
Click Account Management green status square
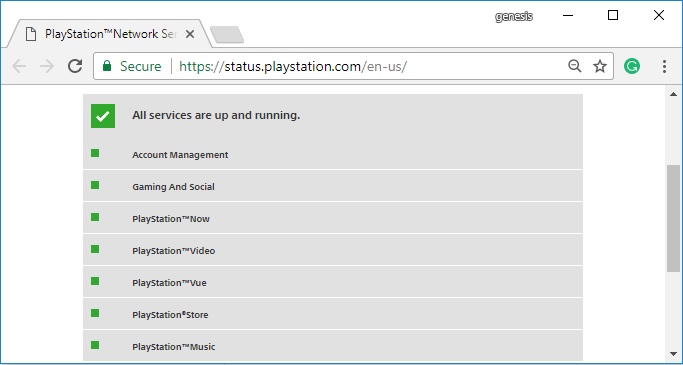tap(95, 153)
